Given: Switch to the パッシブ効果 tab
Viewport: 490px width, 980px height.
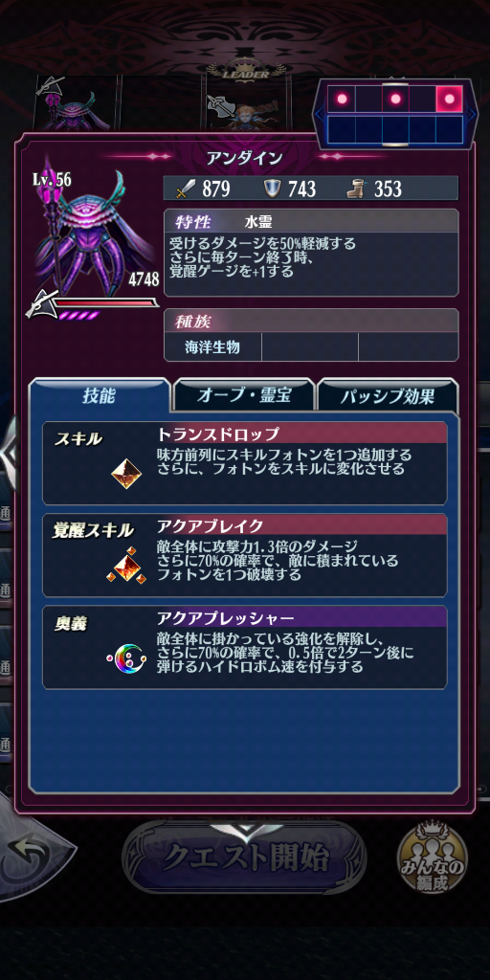Looking at the screenshot, I should click(x=389, y=396).
